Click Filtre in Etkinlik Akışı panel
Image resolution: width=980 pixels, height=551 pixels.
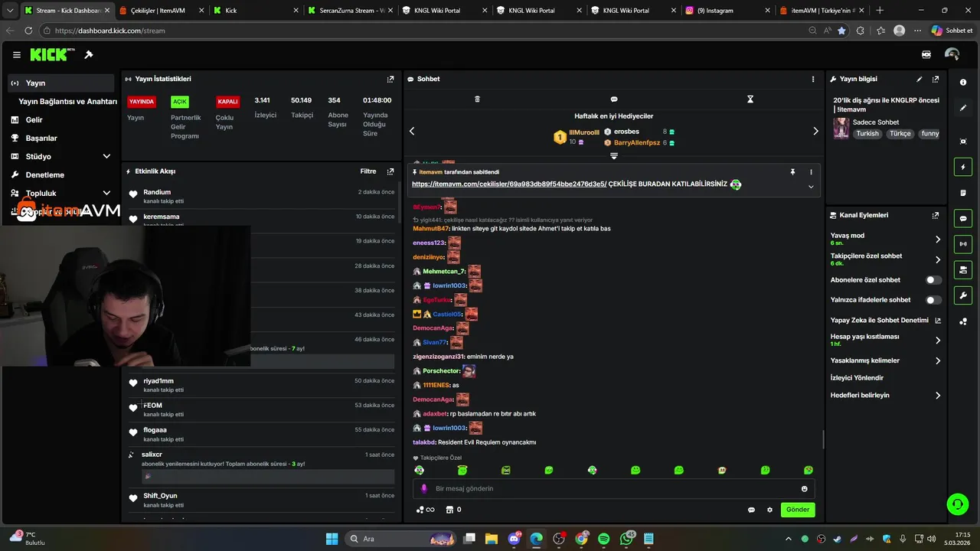[x=368, y=171]
